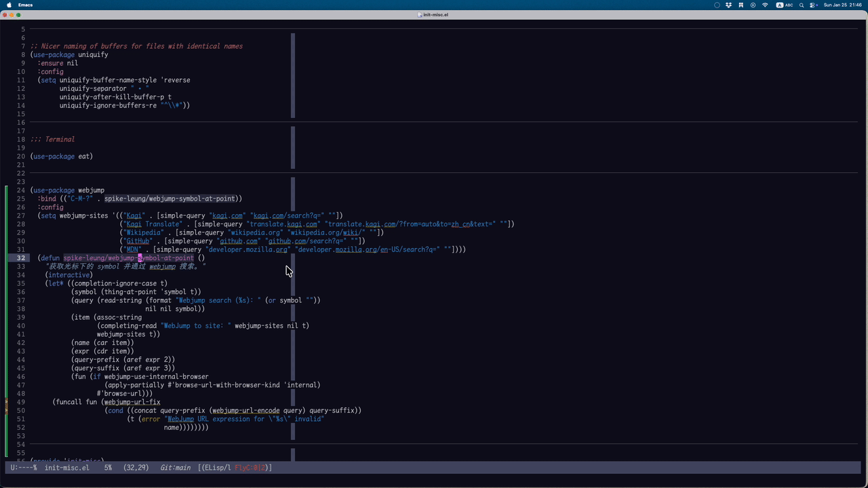The image size is (868, 488).
Task: Open the date and time menu item
Action: (842, 5)
